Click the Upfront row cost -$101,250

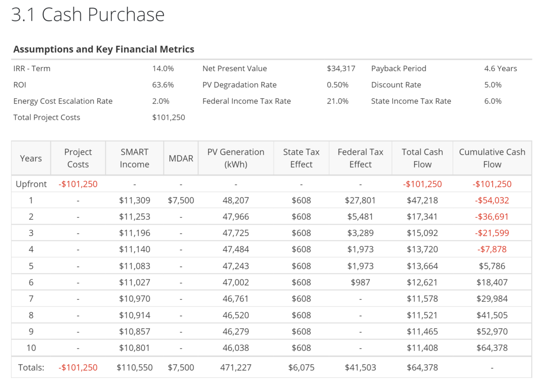pos(78,184)
